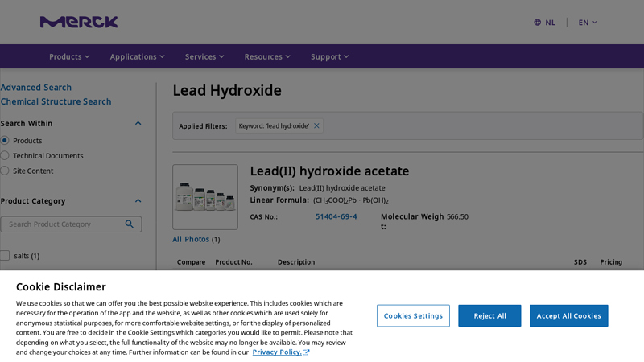This screenshot has height=362, width=644.
Task: Collapse the Search Within section
Action: tap(138, 124)
